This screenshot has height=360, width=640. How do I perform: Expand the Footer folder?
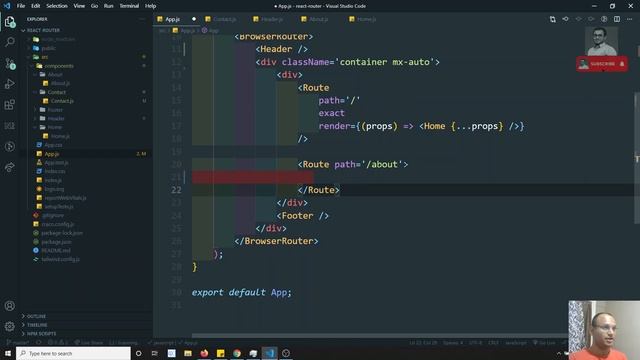point(55,110)
